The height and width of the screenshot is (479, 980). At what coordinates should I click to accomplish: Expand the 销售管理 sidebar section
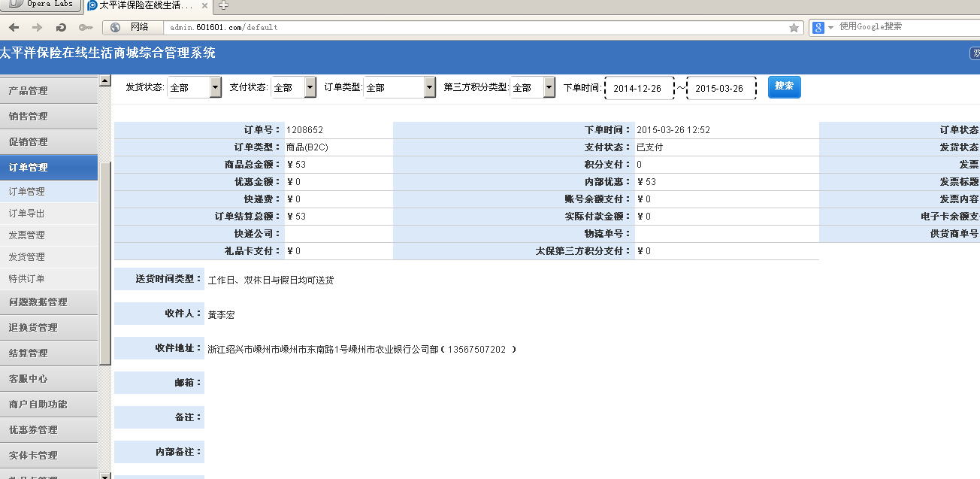[x=49, y=116]
